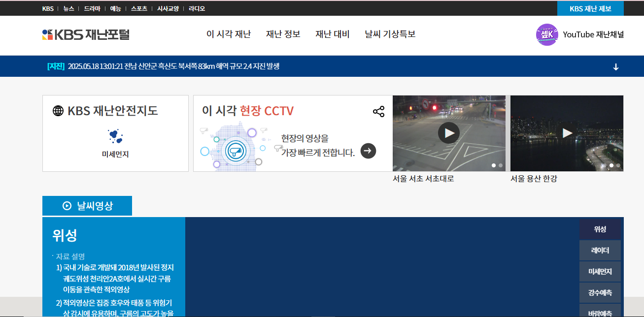This screenshot has width=644, height=317.
Task: Select the 위성 weather video tab
Action: pyautogui.click(x=600, y=229)
